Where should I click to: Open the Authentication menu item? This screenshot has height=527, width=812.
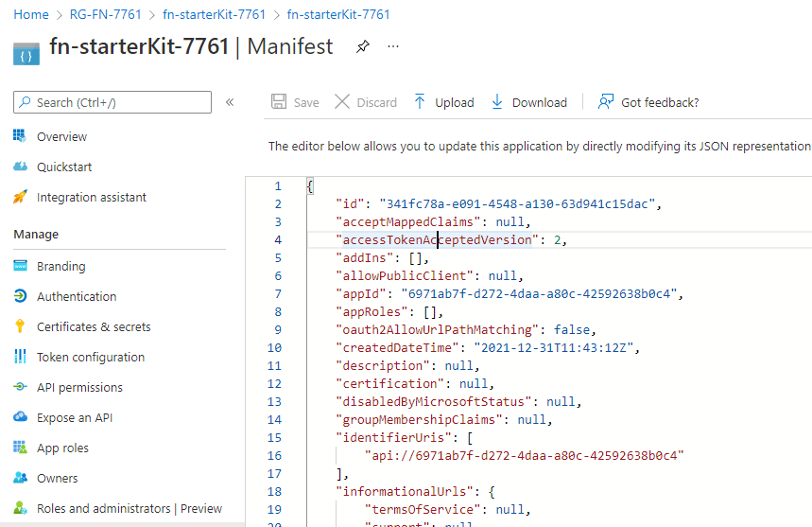77,296
